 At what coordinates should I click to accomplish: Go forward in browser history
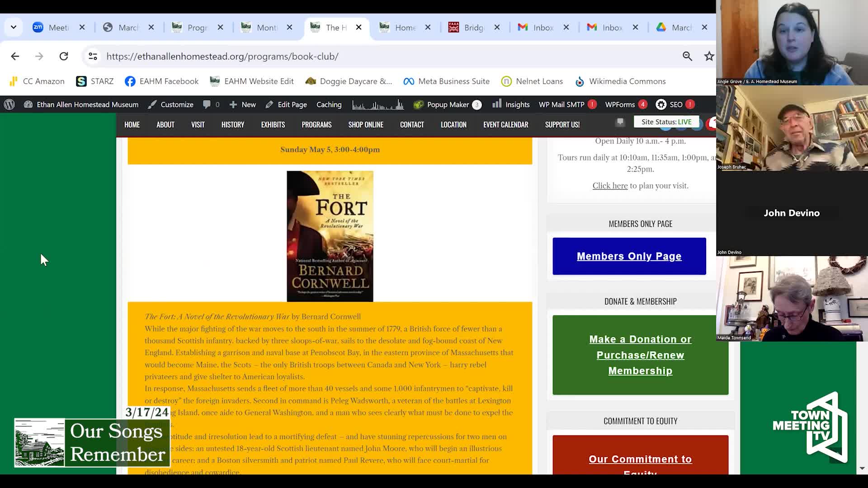39,56
